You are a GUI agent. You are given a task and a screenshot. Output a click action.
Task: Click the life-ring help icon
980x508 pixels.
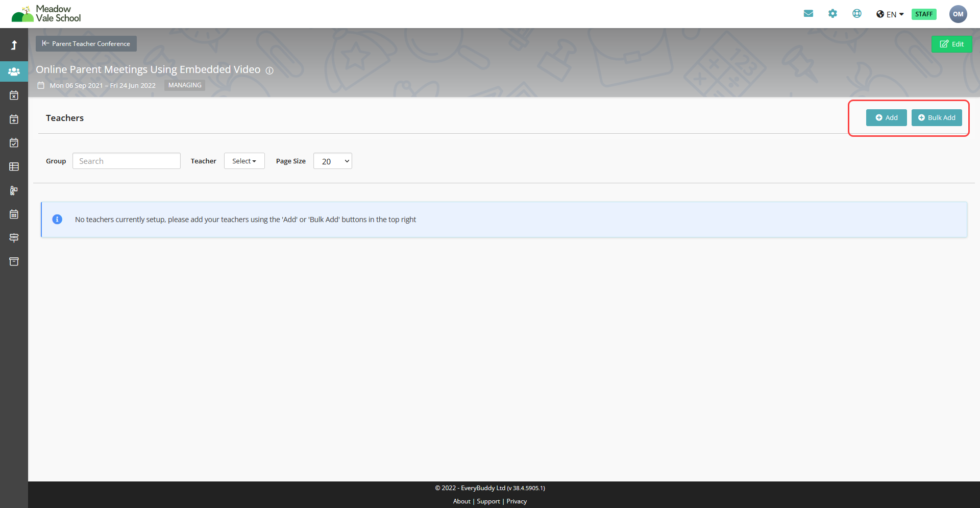click(857, 14)
